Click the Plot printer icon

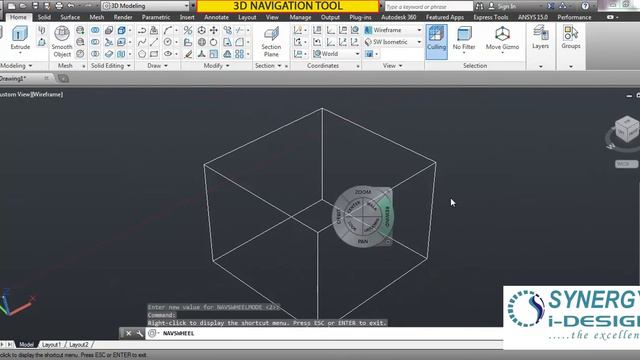[59, 6]
